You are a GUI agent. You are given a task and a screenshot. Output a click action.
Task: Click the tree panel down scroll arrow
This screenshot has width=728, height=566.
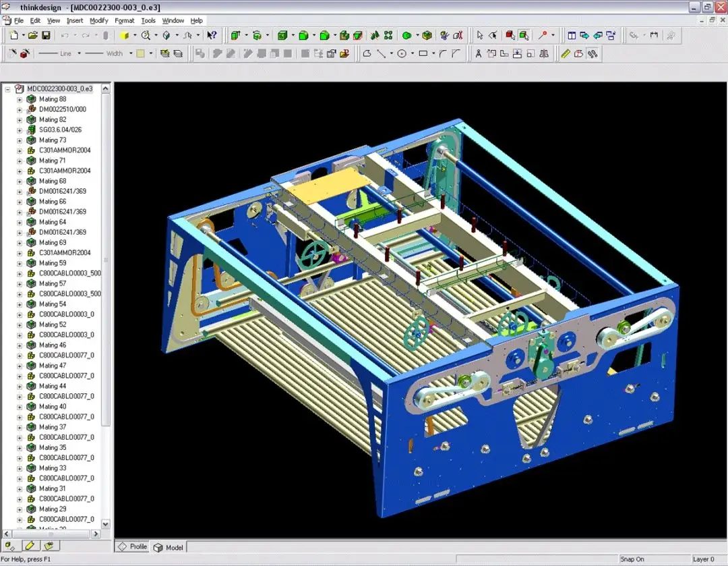[x=105, y=523]
